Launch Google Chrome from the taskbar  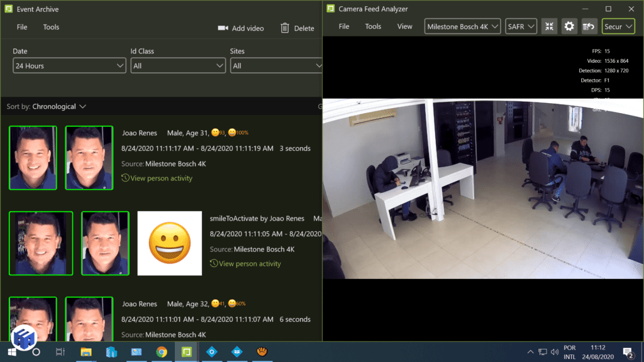point(162,353)
